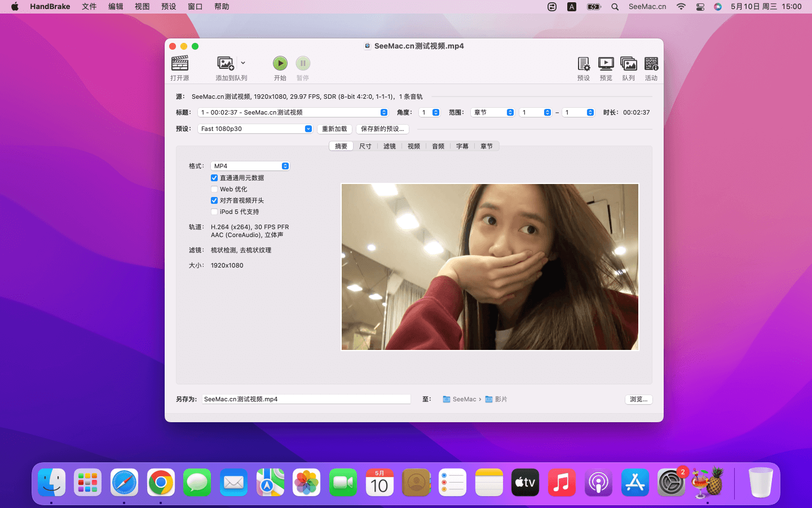Enable iPod 5 代支持 checkbox
The height and width of the screenshot is (508, 812).
coord(214,212)
